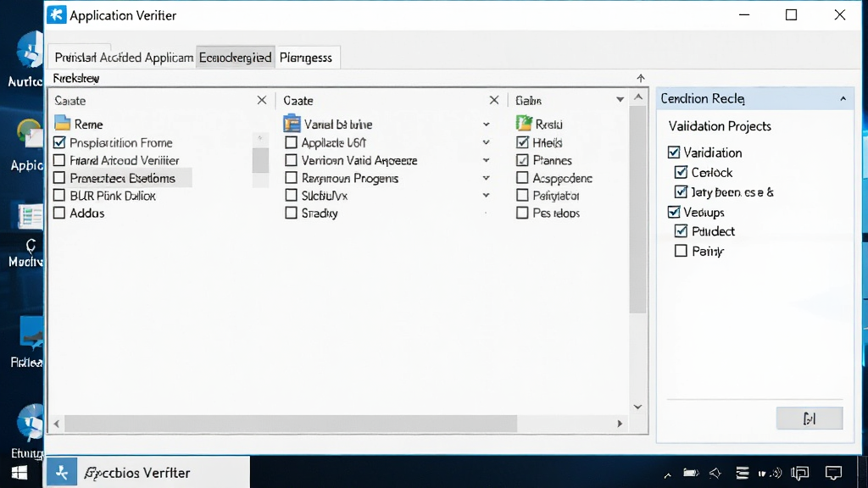Screen dimensions: 868x488
Task: Enable the Appllade U6/f checkbox
Action: pyautogui.click(x=292, y=142)
